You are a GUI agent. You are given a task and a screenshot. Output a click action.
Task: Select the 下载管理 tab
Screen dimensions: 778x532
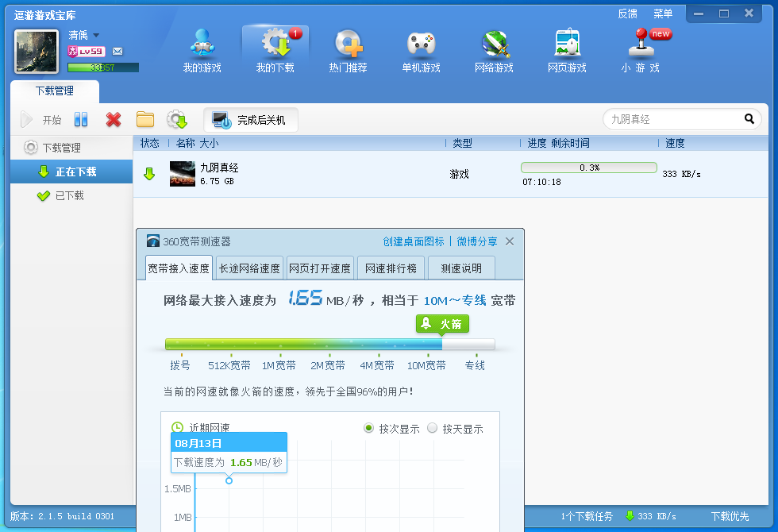[55, 91]
